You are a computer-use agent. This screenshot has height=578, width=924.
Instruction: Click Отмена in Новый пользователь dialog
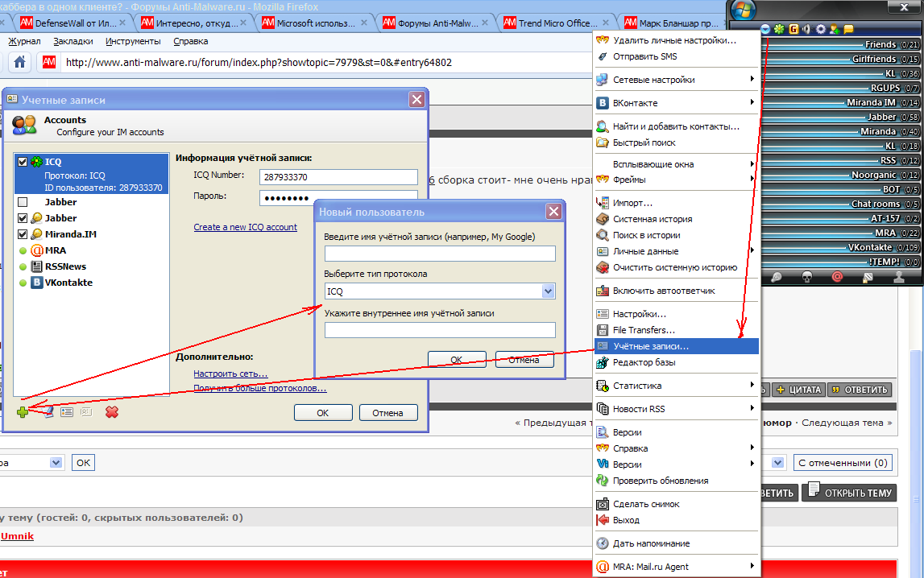(x=524, y=360)
